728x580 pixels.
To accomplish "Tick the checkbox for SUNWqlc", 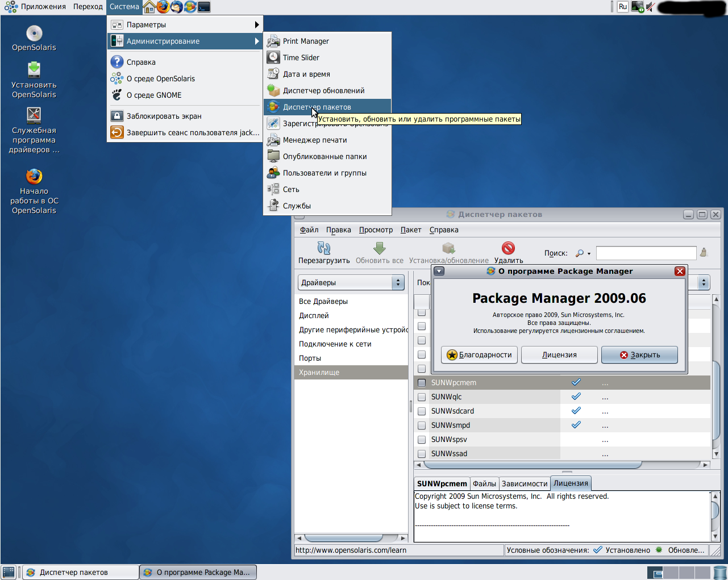I will 422,397.
